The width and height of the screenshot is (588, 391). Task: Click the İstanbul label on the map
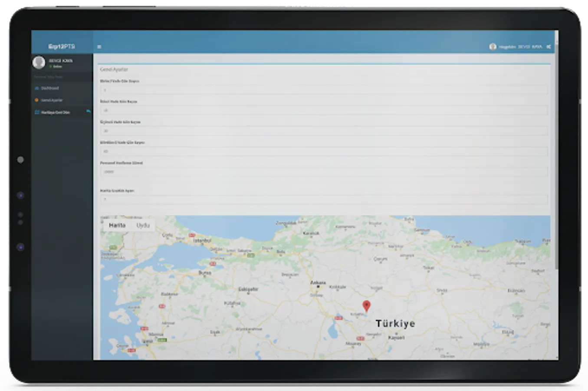coord(202,240)
